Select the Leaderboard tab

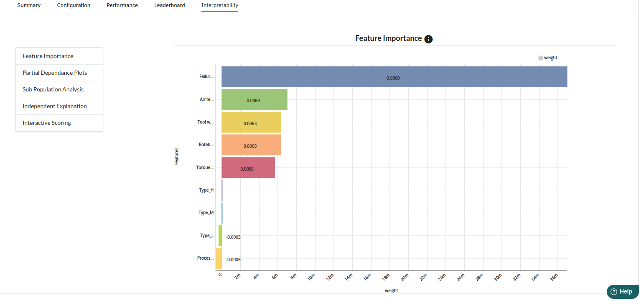tap(169, 5)
